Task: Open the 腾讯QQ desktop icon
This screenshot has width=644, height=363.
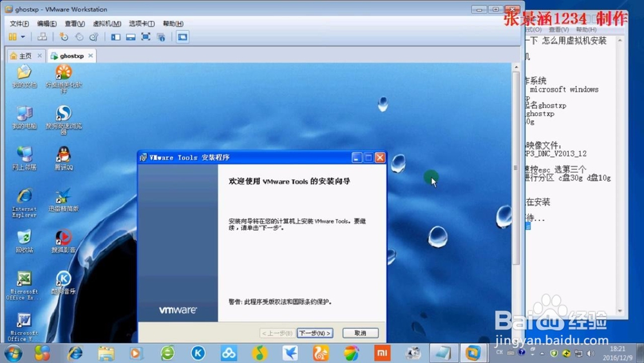Action: [x=64, y=159]
